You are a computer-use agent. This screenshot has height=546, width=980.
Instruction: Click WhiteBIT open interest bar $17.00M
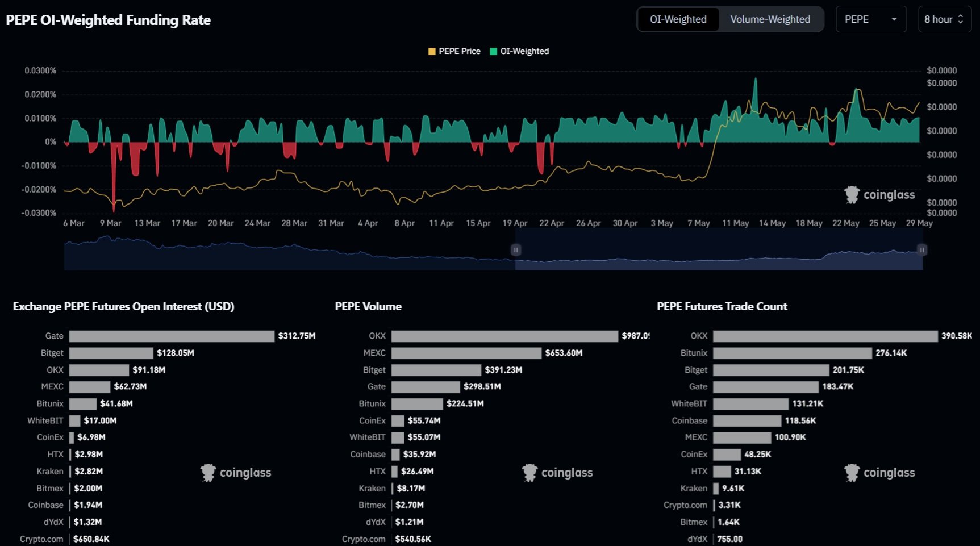point(74,420)
